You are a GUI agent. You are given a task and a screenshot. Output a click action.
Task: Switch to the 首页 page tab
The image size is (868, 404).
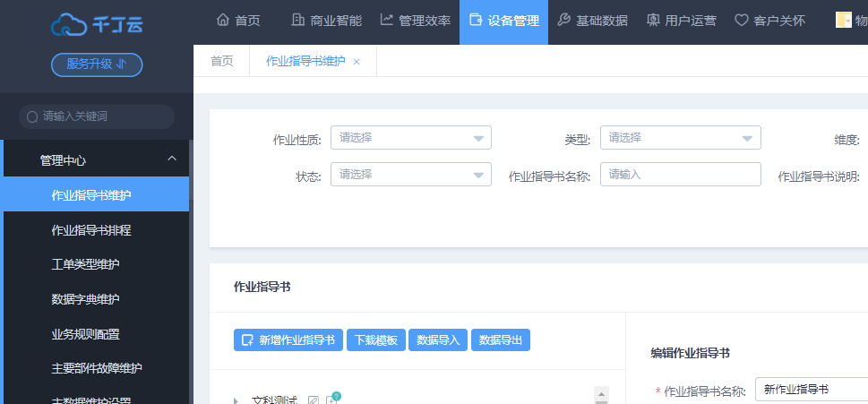[222, 61]
